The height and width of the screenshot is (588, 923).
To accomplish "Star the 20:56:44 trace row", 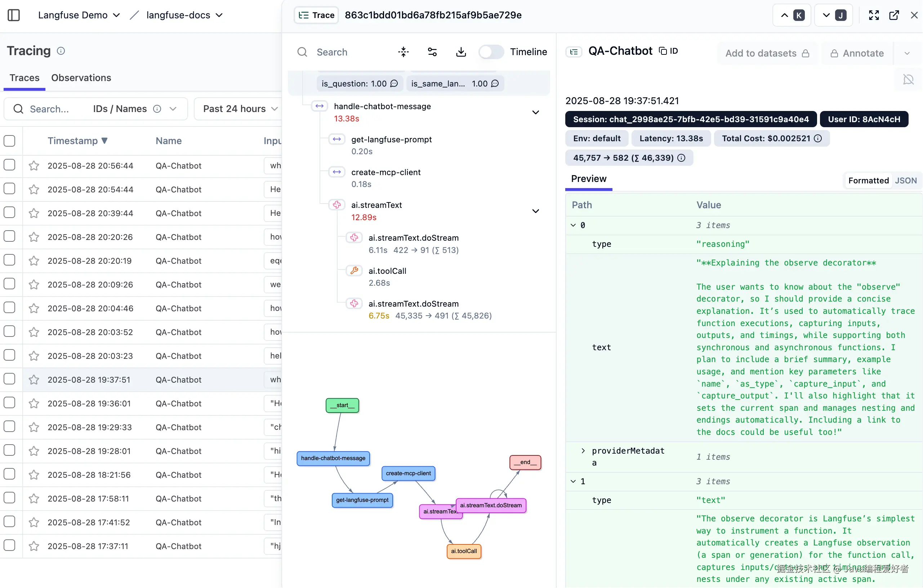I will pos(34,166).
